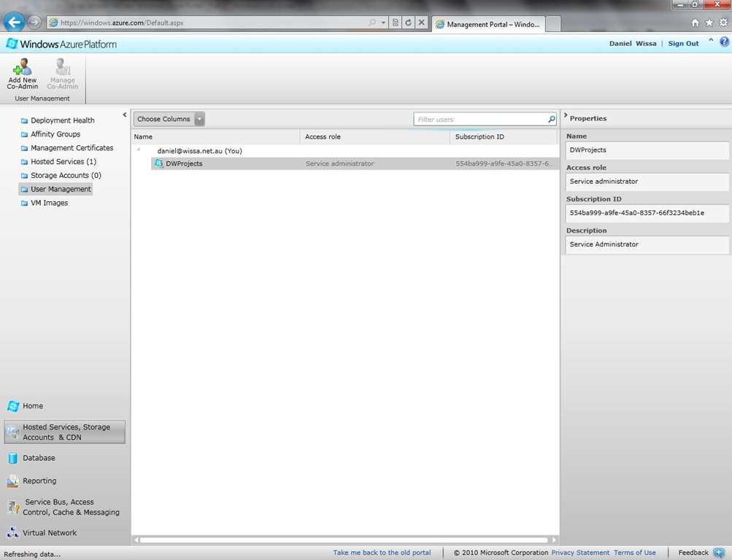This screenshot has height=560, width=732.
Task: Open the Choose Columns dropdown
Action: (169, 119)
